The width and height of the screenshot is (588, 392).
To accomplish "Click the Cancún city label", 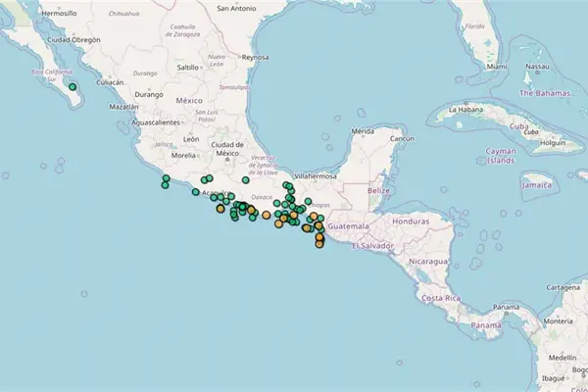I will 404,139.
